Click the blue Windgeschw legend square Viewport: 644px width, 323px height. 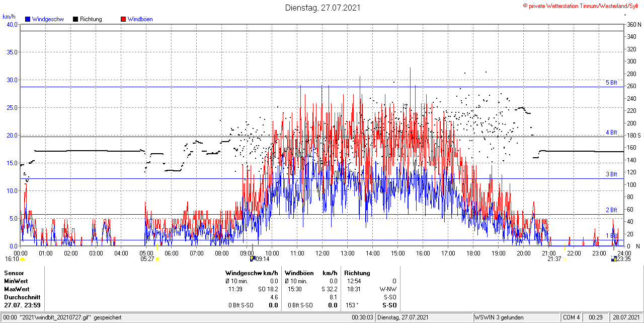click(x=28, y=19)
